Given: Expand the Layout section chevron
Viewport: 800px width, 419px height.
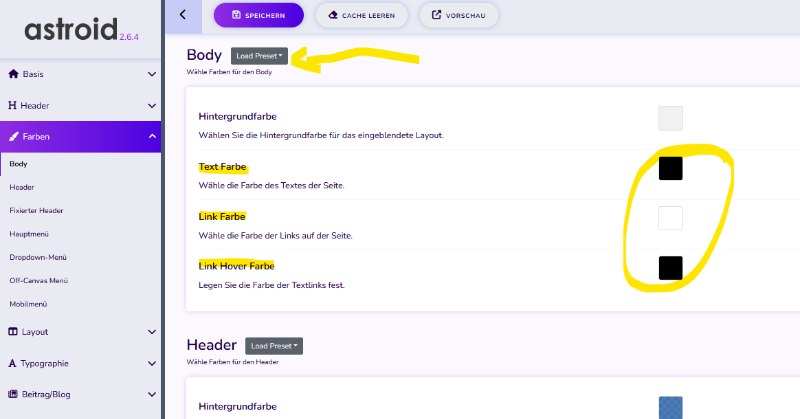Looking at the screenshot, I should 152,332.
